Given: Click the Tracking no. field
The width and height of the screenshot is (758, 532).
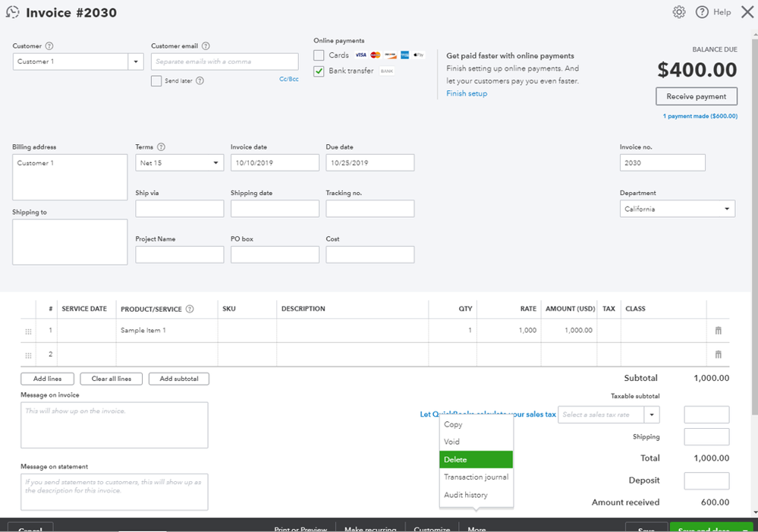Looking at the screenshot, I should [370, 209].
